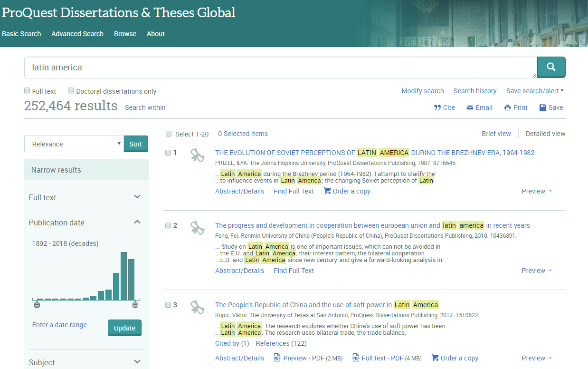The height and width of the screenshot is (369, 588).
Task: Click the Print printer icon
Action: pos(508,107)
